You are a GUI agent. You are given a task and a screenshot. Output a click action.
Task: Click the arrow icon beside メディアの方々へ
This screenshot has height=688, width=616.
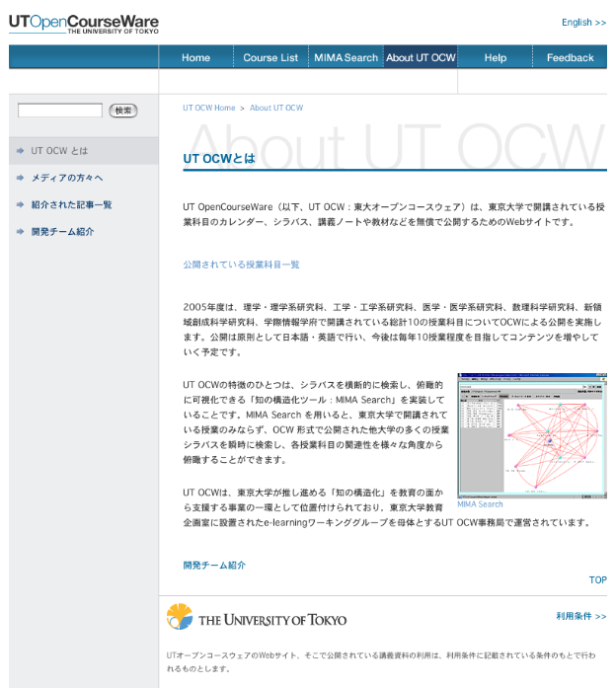click(x=20, y=178)
